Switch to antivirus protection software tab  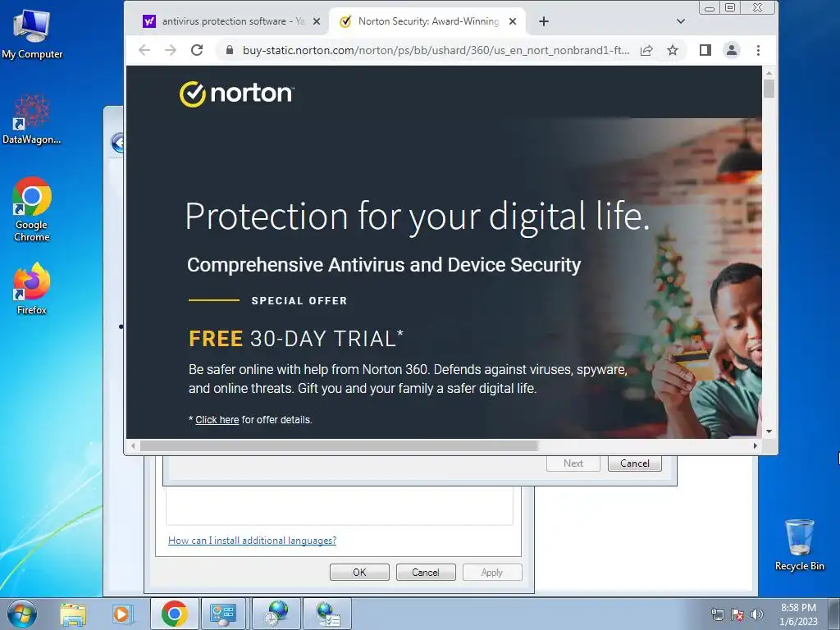point(231,21)
